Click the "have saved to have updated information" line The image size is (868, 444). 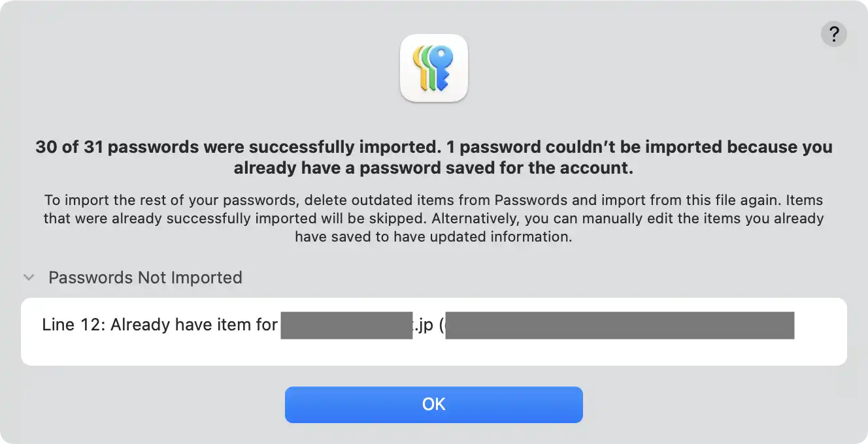[x=433, y=236]
